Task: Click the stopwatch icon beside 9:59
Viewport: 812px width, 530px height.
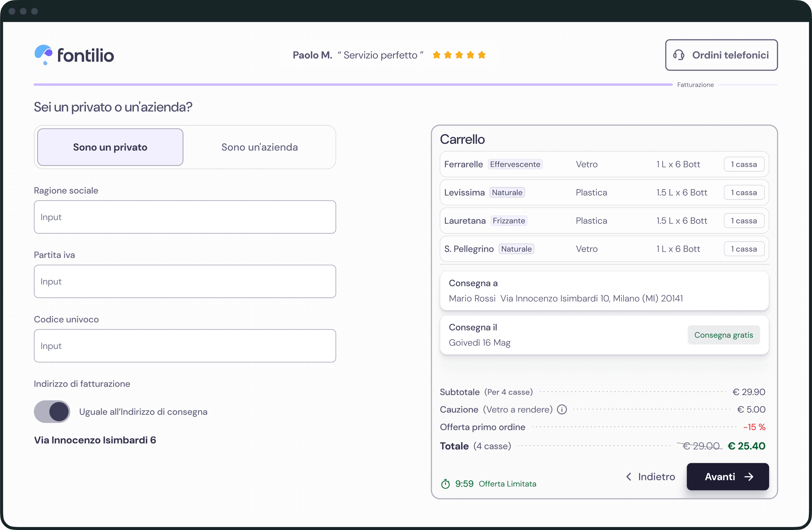Action: coord(445,484)
